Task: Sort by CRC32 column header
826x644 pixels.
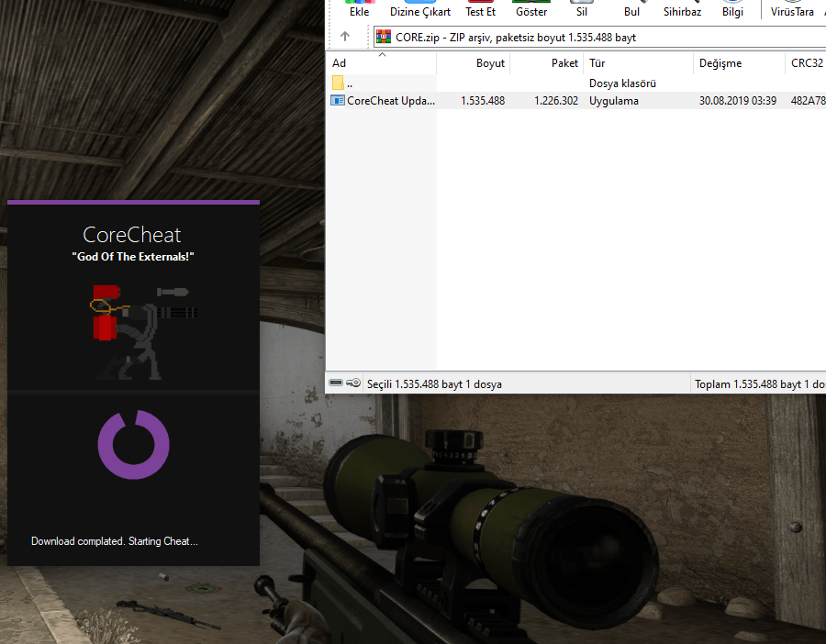Action: (806, 63)
